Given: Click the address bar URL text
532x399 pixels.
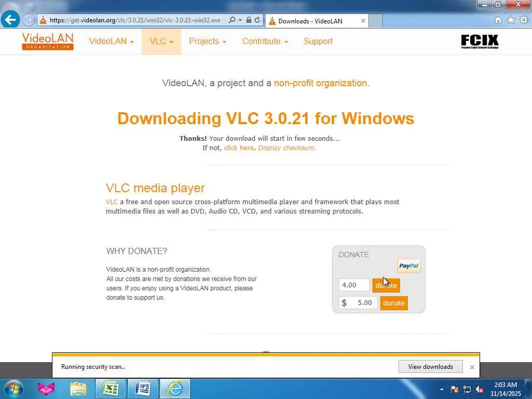Looking at the screenshot, I should click(x=135, y=20).
